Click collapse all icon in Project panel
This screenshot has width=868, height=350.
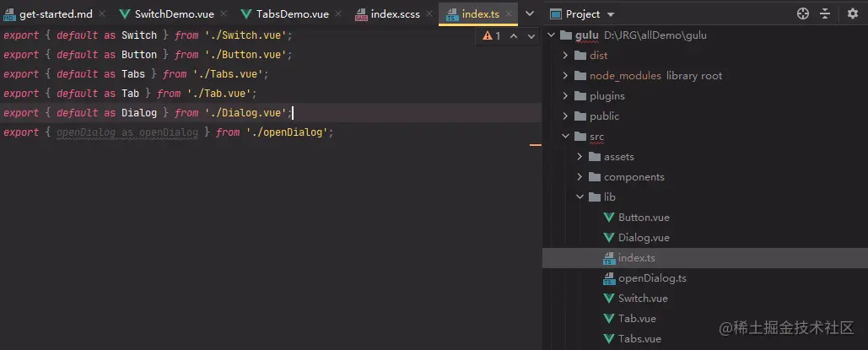pyautogui.click(x=825, y=13)
